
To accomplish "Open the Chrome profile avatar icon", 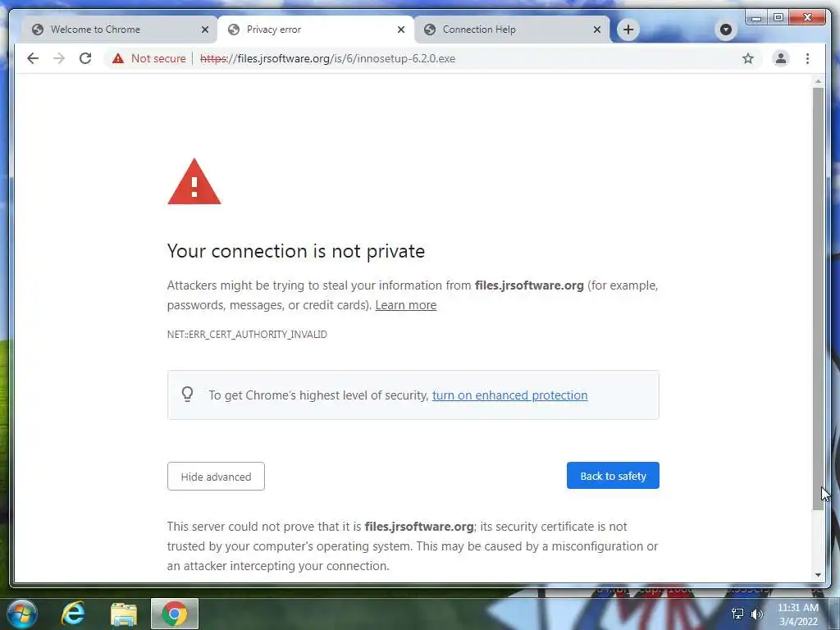I will pos(781,58).
